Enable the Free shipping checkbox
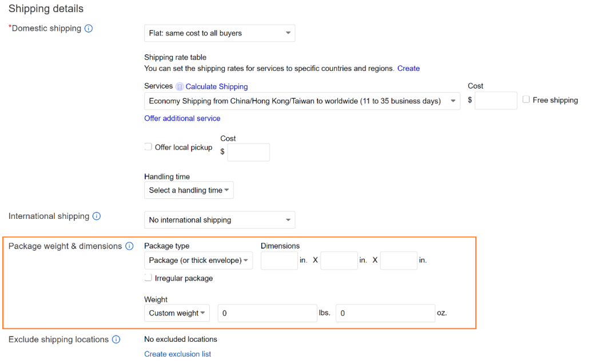589x364 pixels. click(x=526, y=100)
